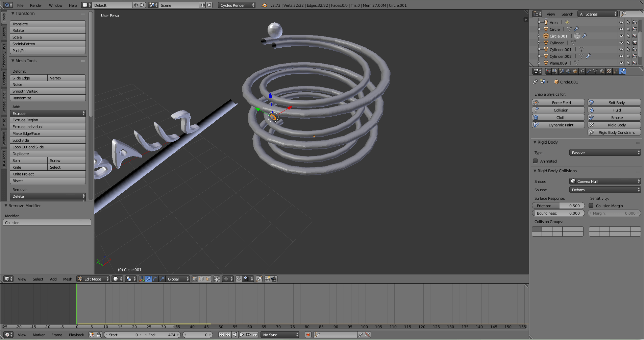Click the Rigid Body Constraint button
644x340 pixels.
614,132
